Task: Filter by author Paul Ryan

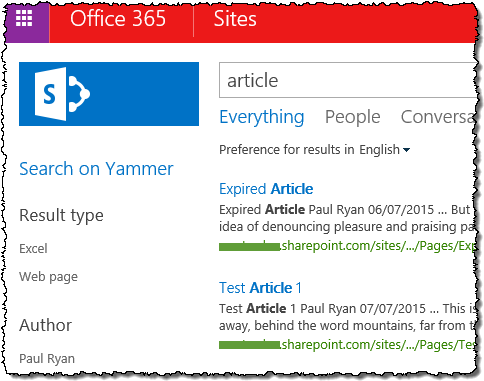Action: pos(47,359)
